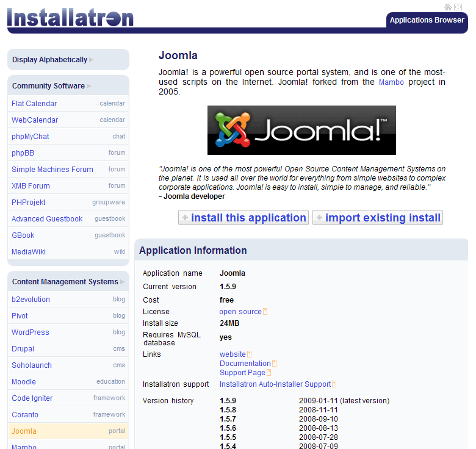Click import existing install button
The width and height of the screenshot is (476, 449).
tap(378, 218)
